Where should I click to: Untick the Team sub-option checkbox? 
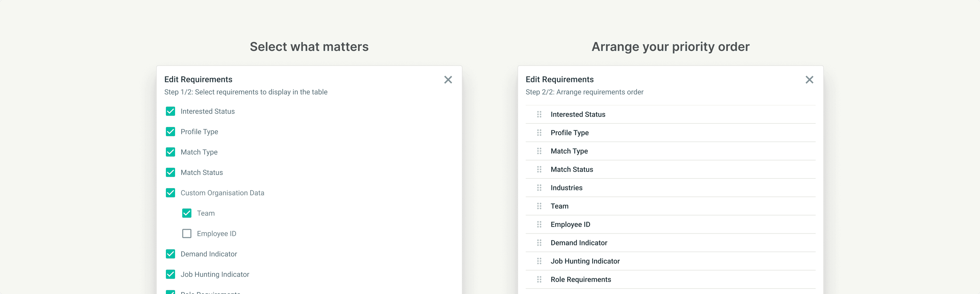click(x=187, y=213)
